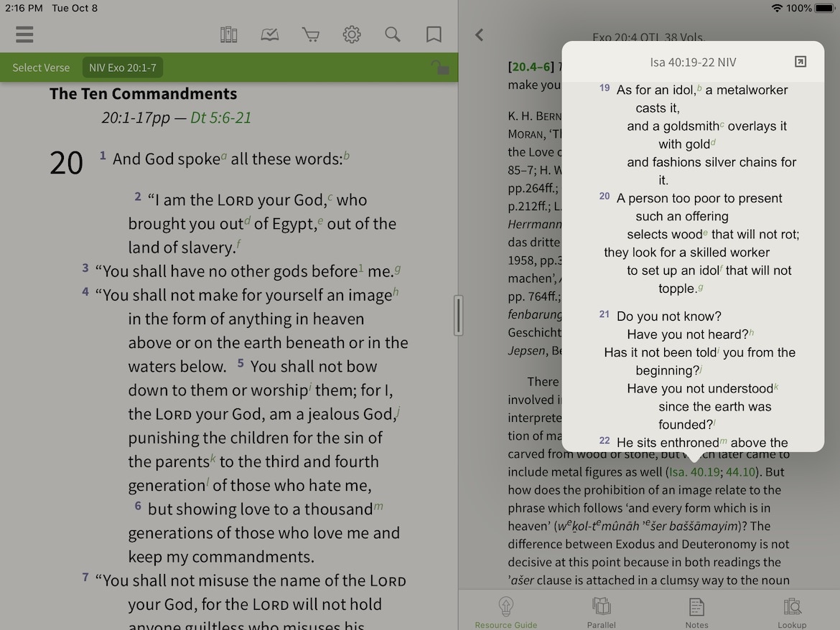Viewport: 840px width, 630px height.
Task: Tap the search magnifier icon
Action: pos(393,34)
